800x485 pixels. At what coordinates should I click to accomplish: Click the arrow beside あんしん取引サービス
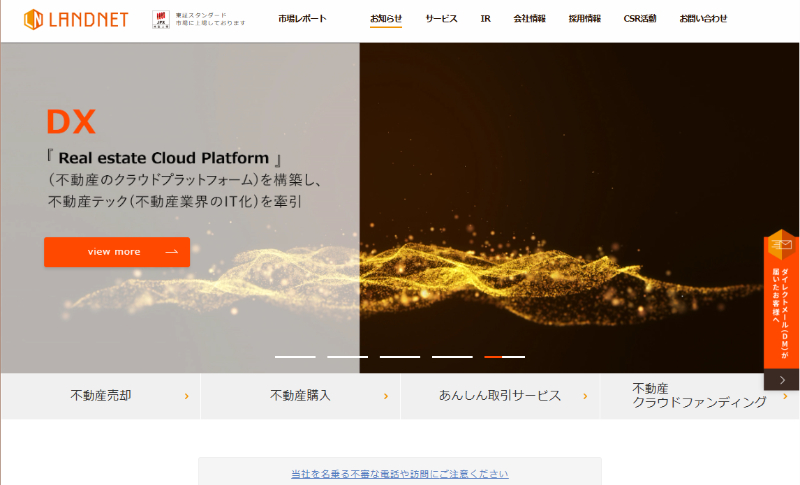click(586, 396)
